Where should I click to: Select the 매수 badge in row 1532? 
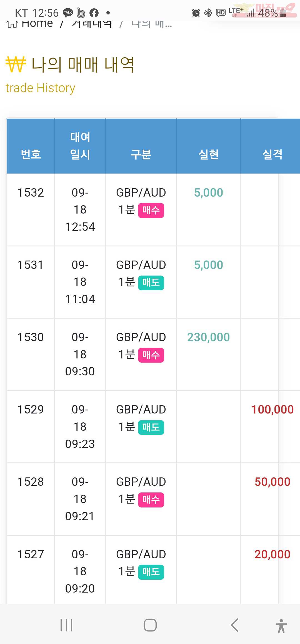point(151,210)
